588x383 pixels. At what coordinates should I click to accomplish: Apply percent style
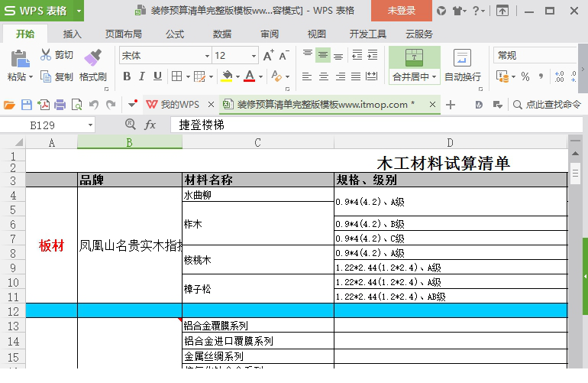pyautogui.click(x=525, y=76)
